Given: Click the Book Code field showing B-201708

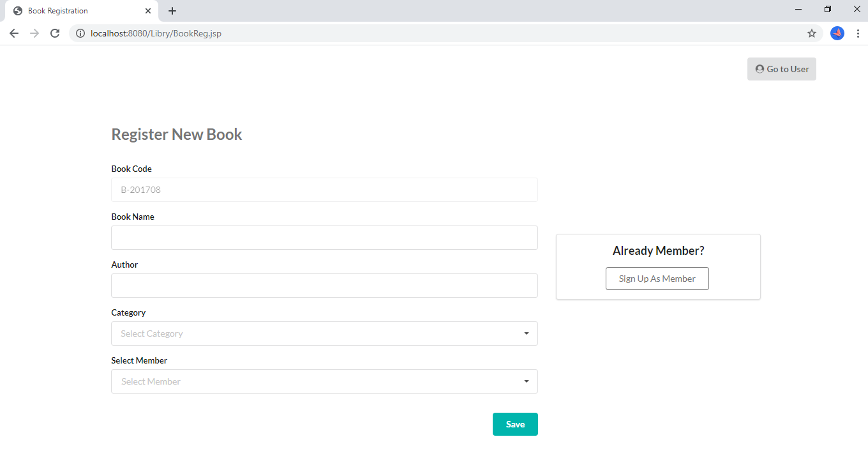Looking at the screenshot, I should coord(324,189).
